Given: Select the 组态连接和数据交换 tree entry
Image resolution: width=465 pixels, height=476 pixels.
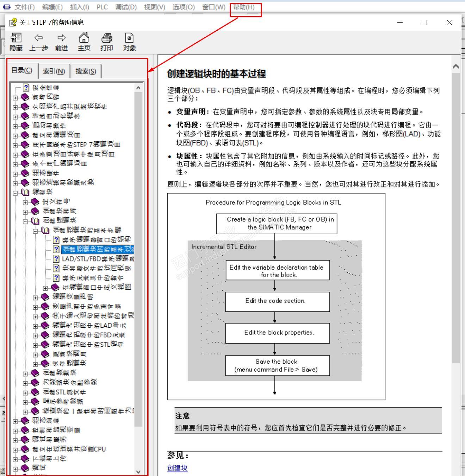Looking at the screenshot, I should pos(63,183).
